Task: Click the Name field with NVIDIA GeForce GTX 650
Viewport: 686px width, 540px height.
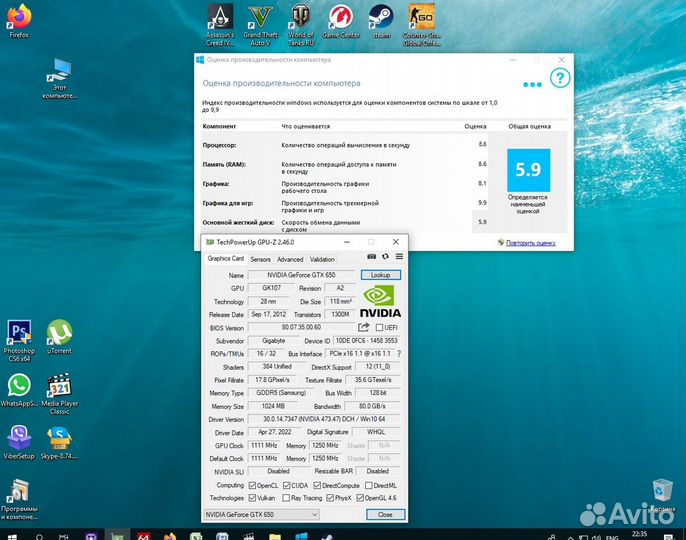Action: 301,275
